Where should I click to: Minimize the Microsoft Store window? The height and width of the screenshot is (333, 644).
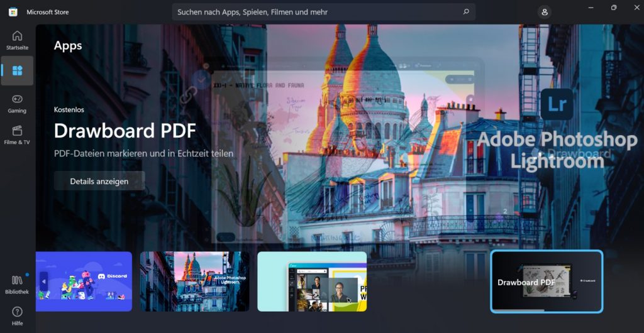[591, 8]
